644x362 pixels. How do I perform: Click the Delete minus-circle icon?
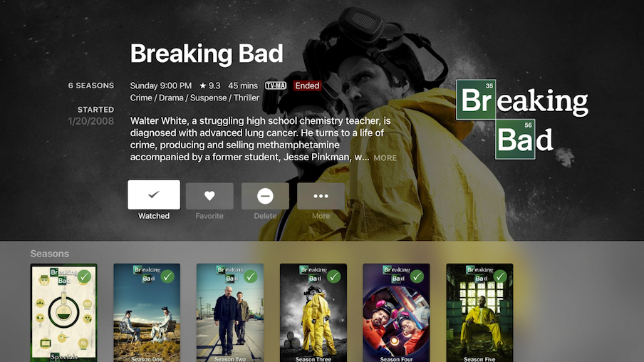(265, 196)
